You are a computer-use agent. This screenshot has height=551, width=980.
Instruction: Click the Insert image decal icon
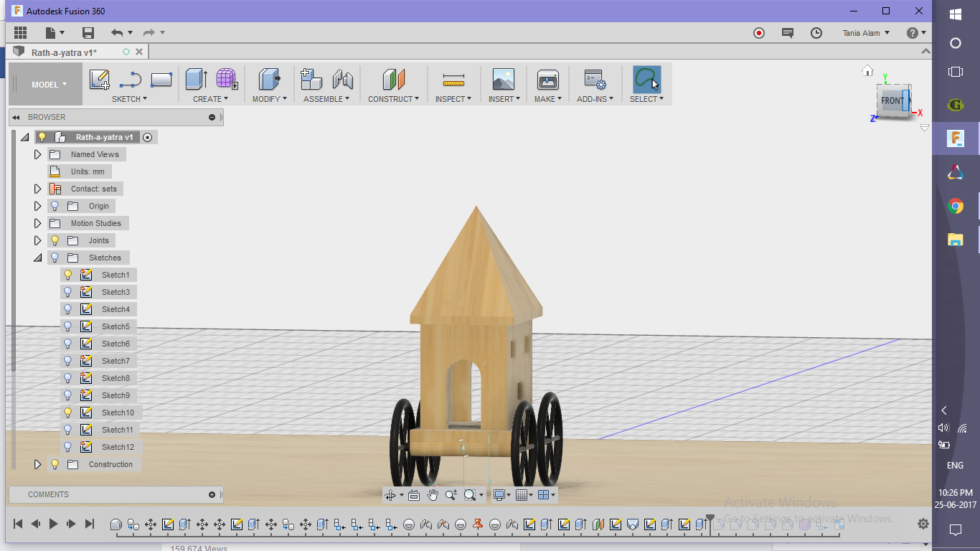tap(504, 79)
